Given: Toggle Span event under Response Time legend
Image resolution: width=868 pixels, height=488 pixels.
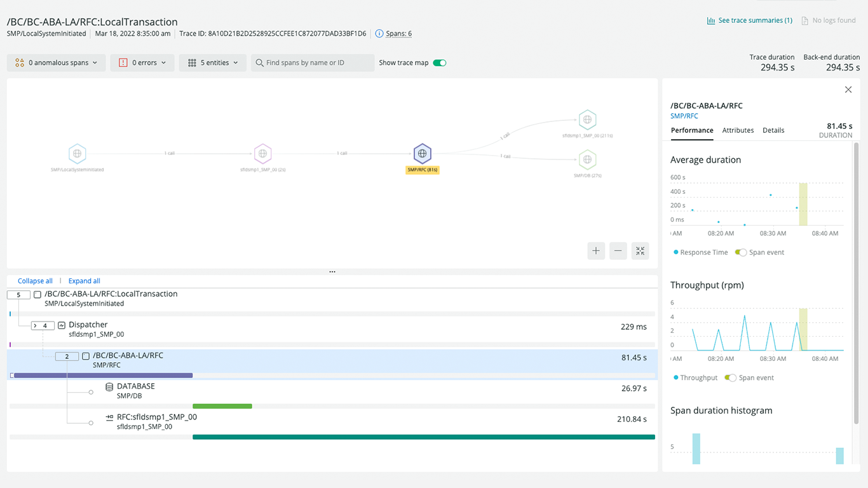Looking at the screenshot, I should [740, 252].
